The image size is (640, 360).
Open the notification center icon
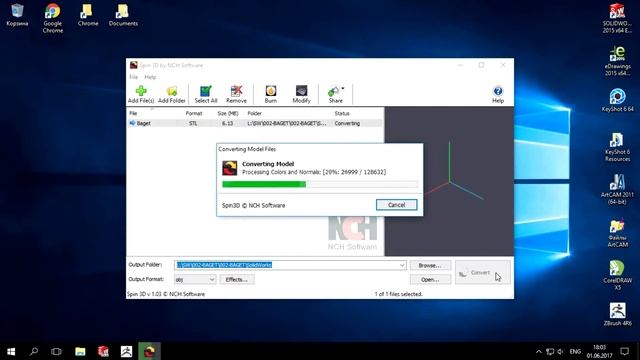pos(624,351)
